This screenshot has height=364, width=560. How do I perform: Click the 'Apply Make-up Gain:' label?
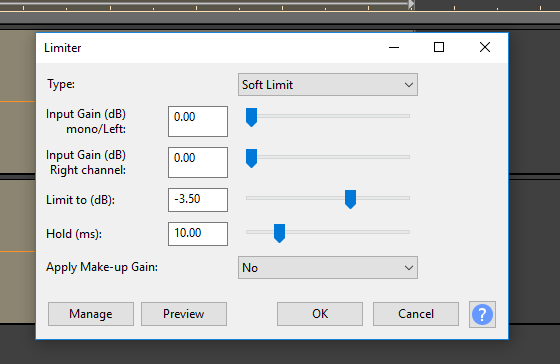coord(102,267)
